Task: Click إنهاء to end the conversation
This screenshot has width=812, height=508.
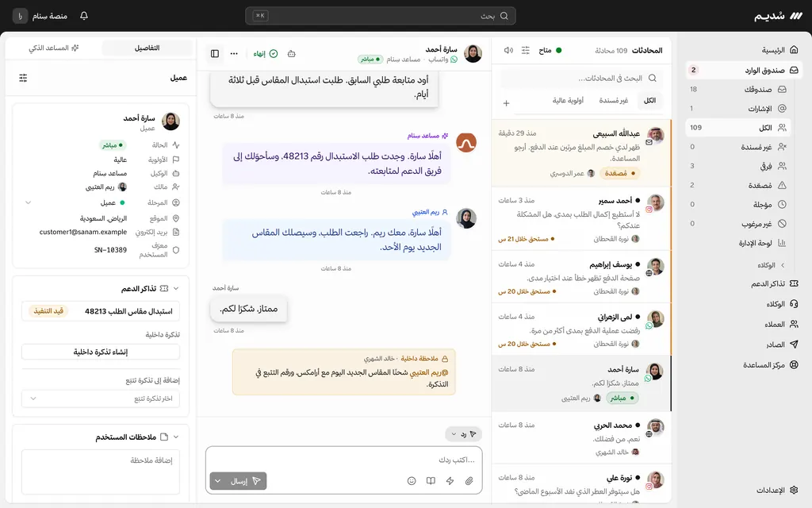Action: 266,53
